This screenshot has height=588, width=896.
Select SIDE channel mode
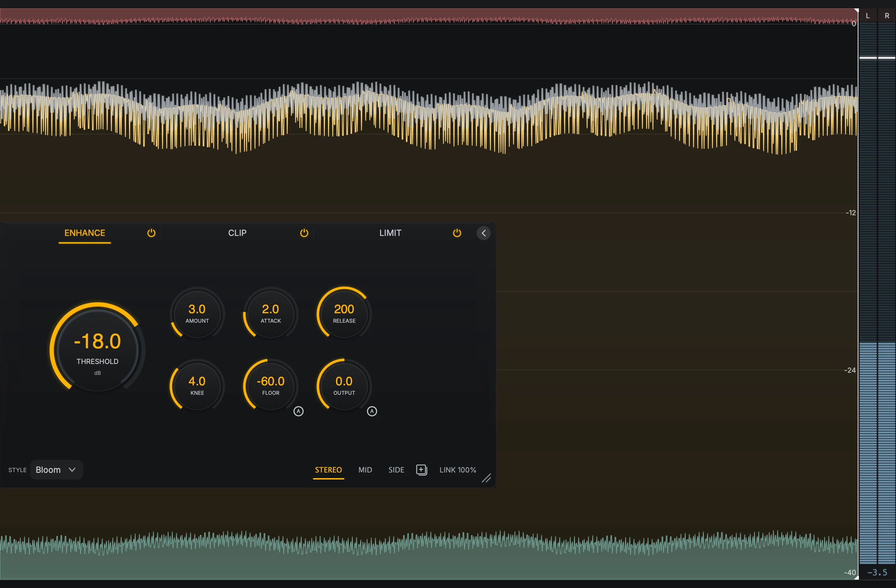(x=397, y=470)
